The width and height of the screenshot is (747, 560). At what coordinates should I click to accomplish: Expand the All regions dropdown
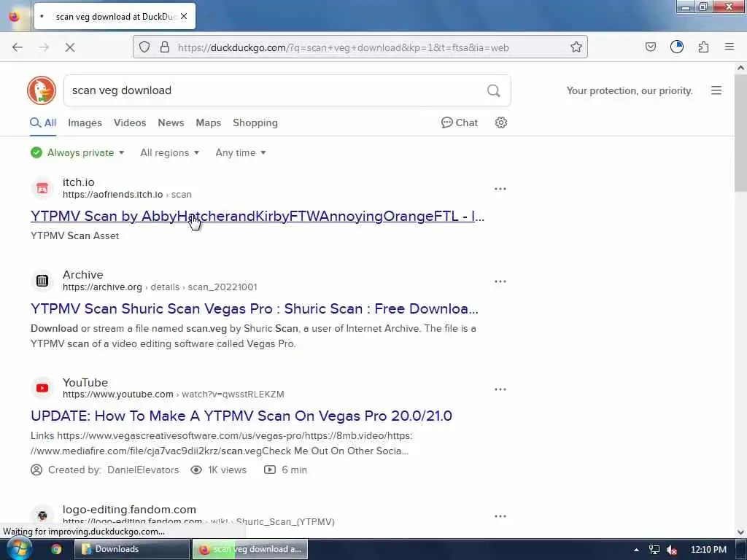169,152
